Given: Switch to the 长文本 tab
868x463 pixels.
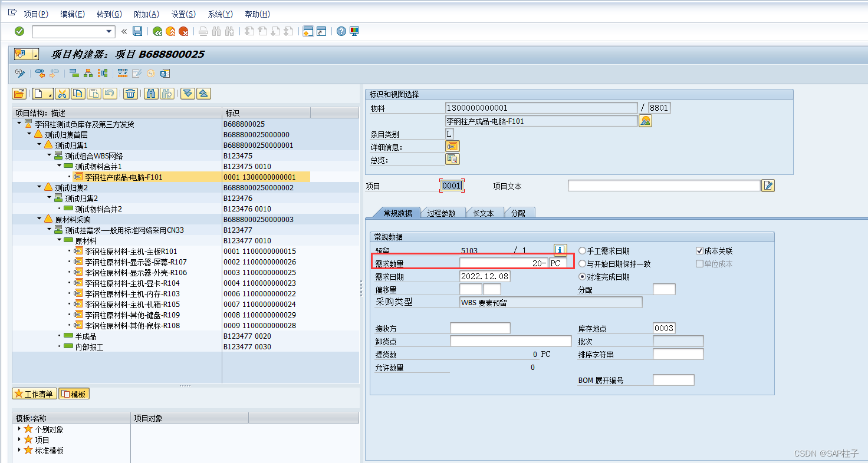Looking at the screenshot, I should pos(483,213).
